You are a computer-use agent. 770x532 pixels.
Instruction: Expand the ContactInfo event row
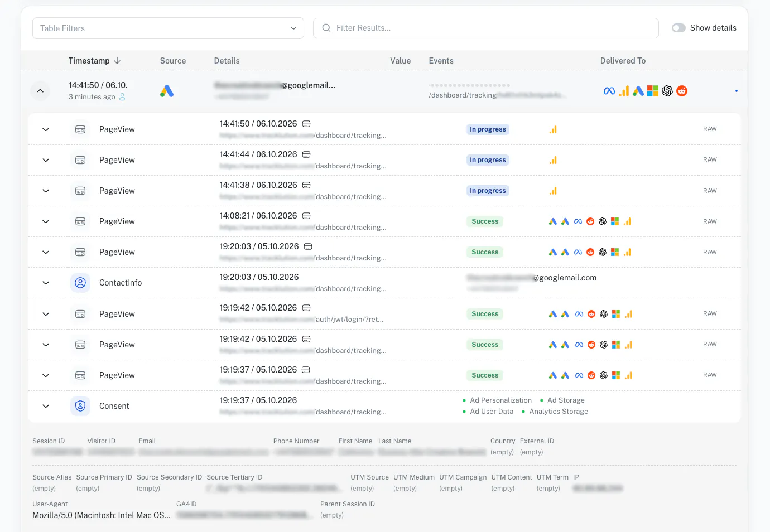pyautogui.click(x=46, y=283)
